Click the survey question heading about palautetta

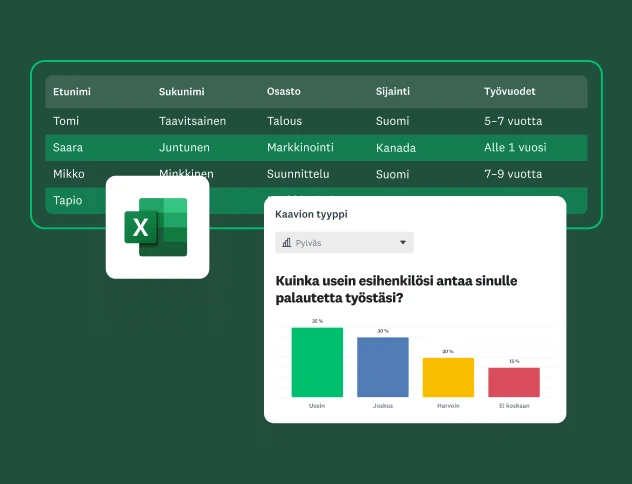pos(396,289)
